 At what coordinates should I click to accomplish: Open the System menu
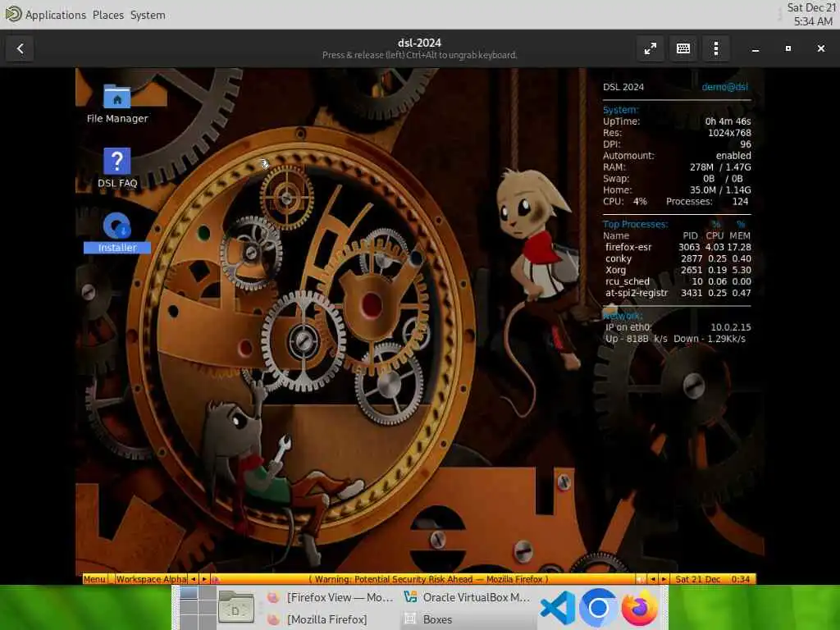pyautogui.click(x=148, y=15)
